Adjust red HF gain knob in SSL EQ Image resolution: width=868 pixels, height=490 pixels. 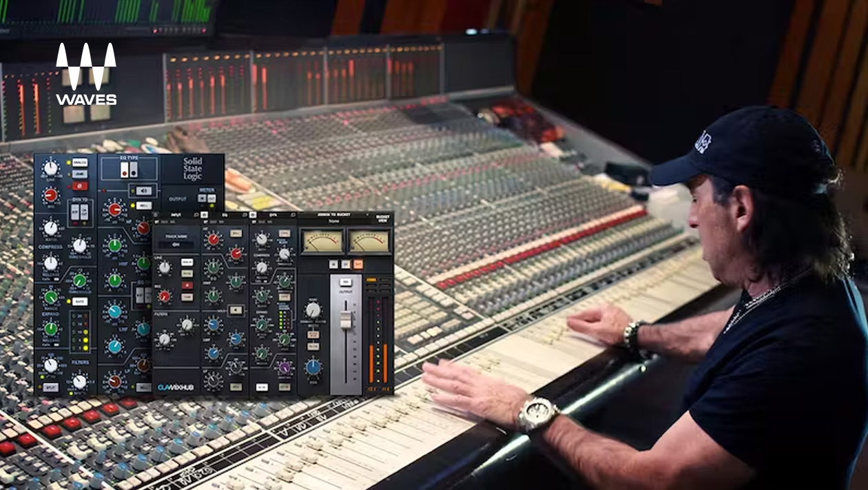(114, 210)
